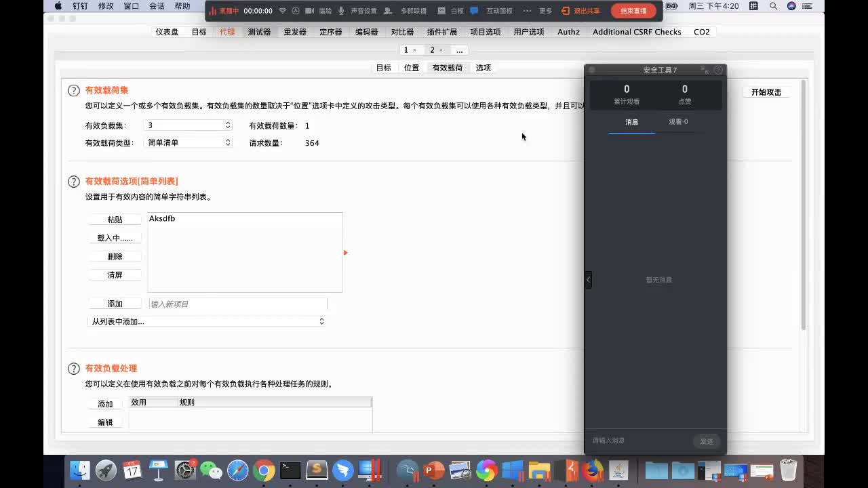Collapse the 安全工具7 panel side arrow
This screenshot has height=488, width=868.
[x=589, y=279]
